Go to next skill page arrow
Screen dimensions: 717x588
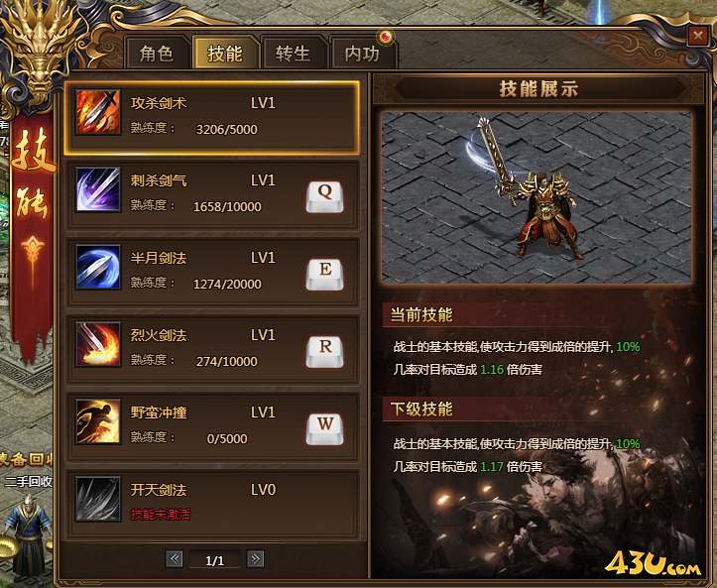(x=255, y=558)
